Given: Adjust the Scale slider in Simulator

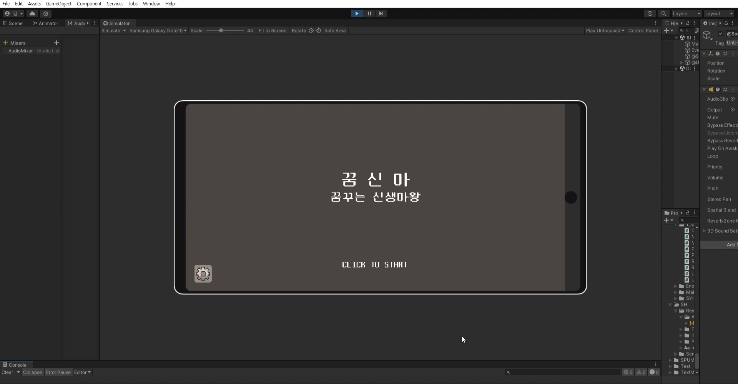Looking at the screenshot, I should click(x=225, y=31).
